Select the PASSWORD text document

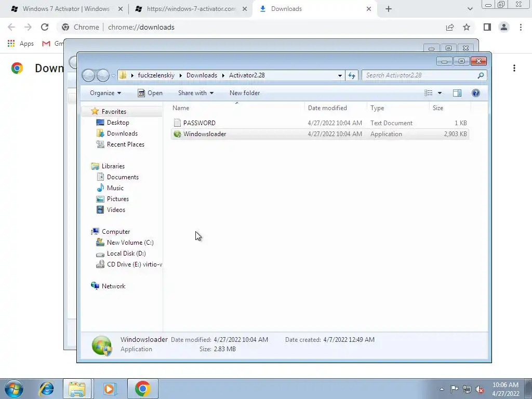pos(320,123)
